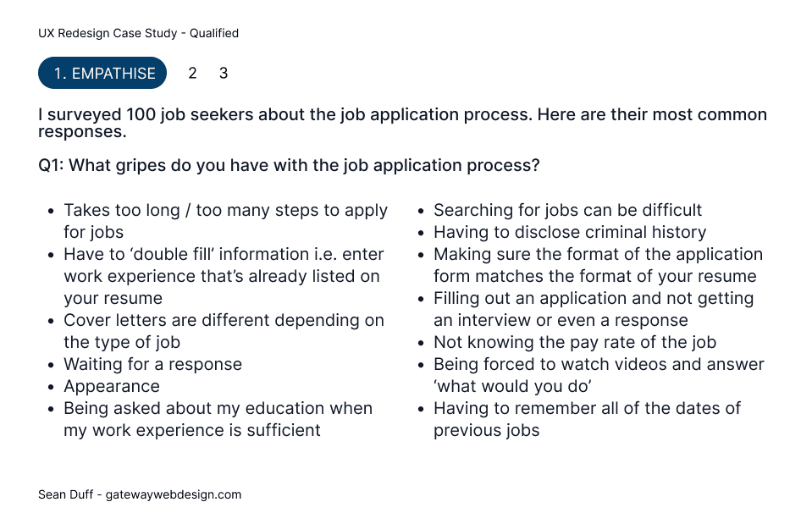Select the 'Takes too long' bullet item
The width and height of the screenshot is (812, 524).
(225, 221)
